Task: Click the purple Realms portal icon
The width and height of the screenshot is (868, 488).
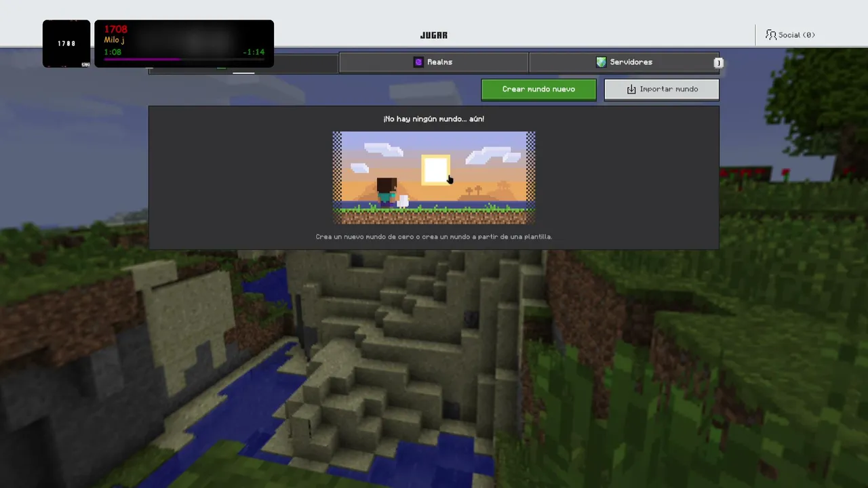Action: tap(418, 62)
